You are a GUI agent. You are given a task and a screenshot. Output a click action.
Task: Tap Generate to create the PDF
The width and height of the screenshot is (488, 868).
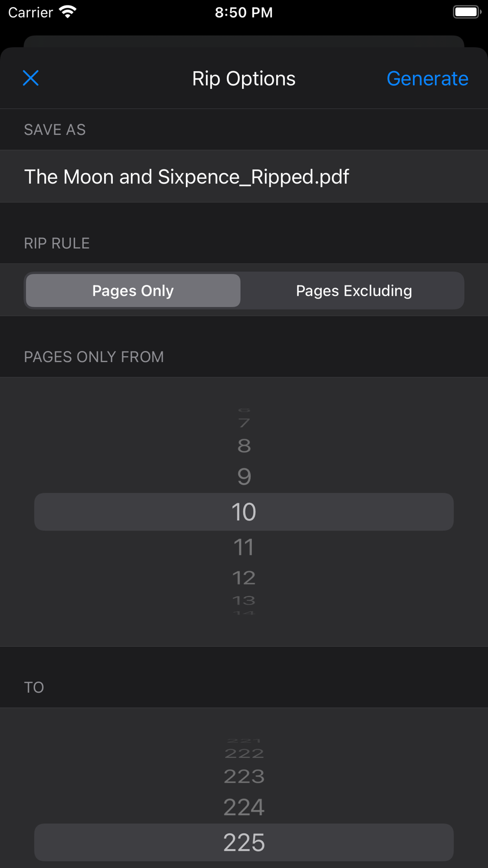[x=427, y=79]
